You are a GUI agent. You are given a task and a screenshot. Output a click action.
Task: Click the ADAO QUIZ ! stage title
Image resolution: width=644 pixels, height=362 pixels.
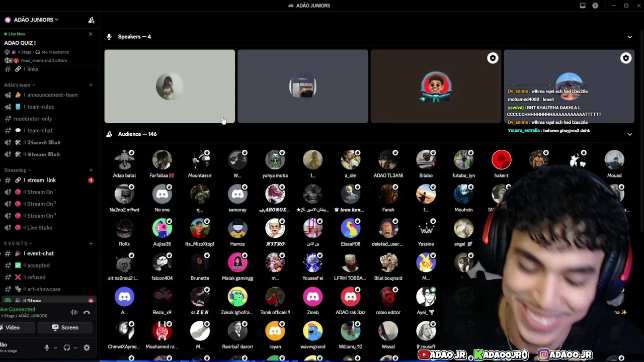[20, 43]
